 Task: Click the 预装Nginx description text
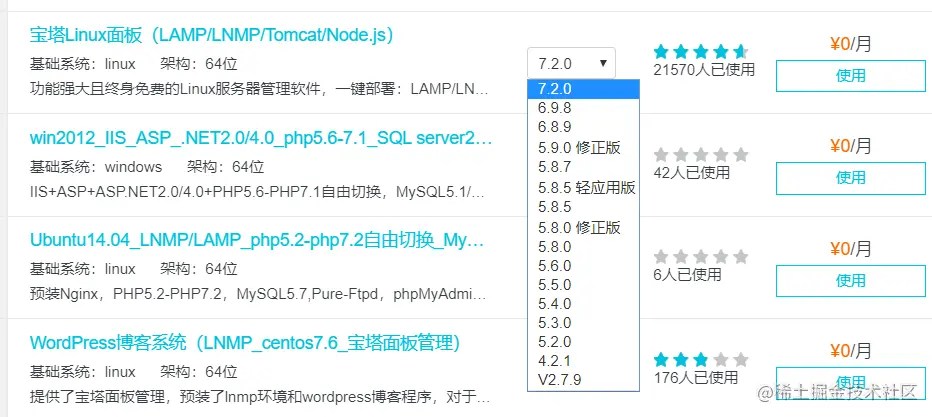(258, 294)
